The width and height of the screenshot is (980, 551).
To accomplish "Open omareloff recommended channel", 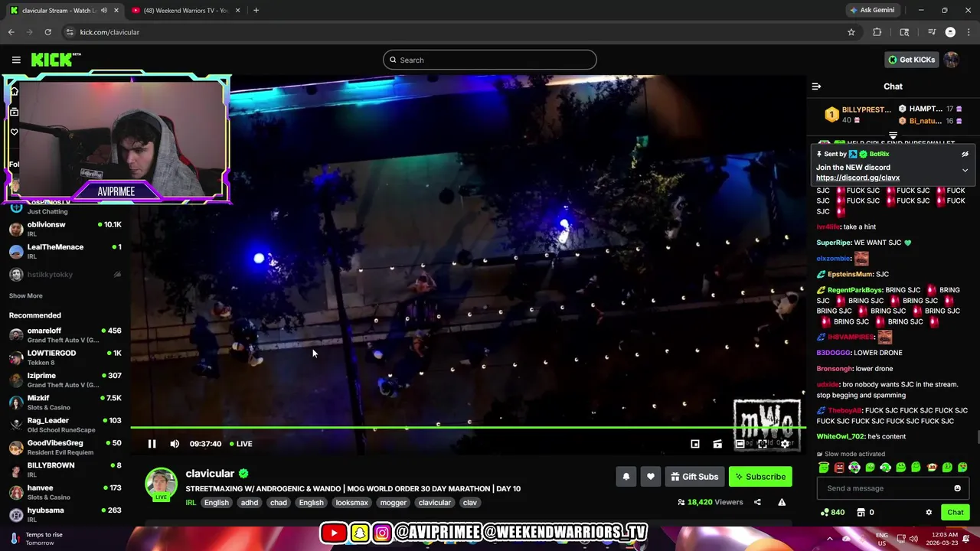I will pos(65,335).
